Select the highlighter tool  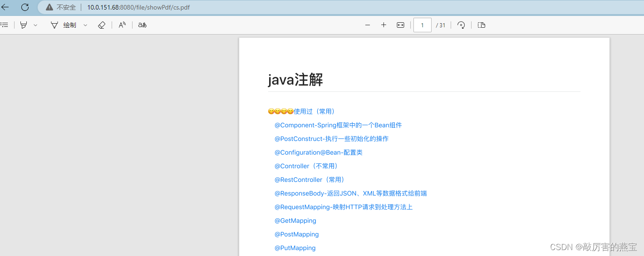pos(24,25)
